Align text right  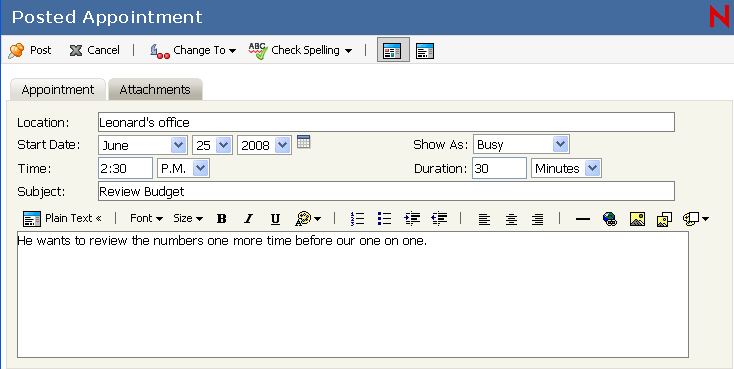[x=538, y=219]
